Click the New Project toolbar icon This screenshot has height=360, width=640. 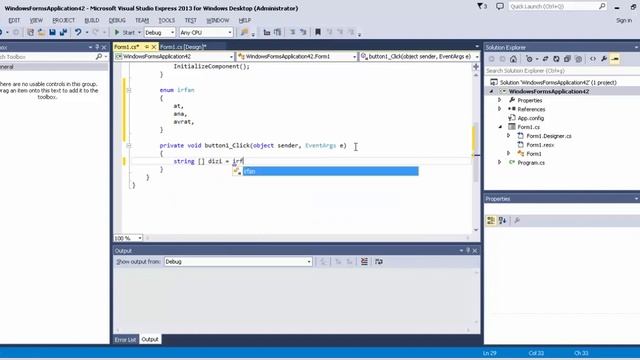[30, 32]
